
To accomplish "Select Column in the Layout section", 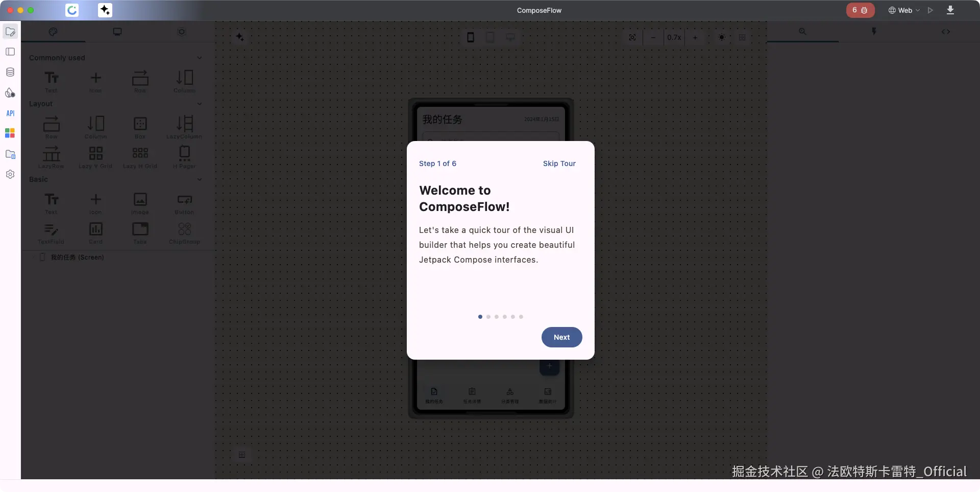I will coord(95,127).
